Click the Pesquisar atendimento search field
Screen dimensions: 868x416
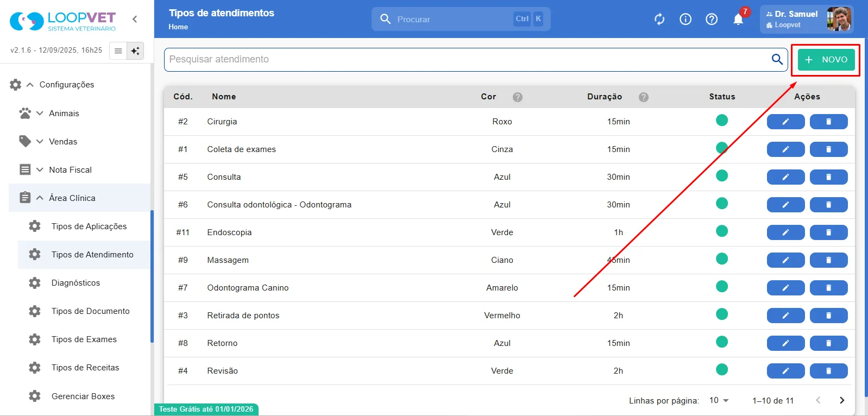click(467, 59)
